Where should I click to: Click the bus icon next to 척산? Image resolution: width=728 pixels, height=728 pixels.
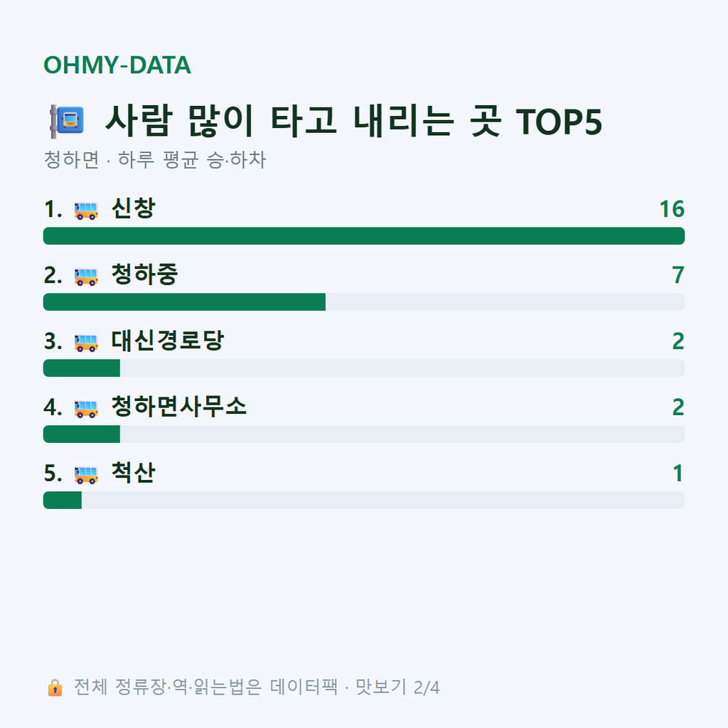(x=86, y=474)
